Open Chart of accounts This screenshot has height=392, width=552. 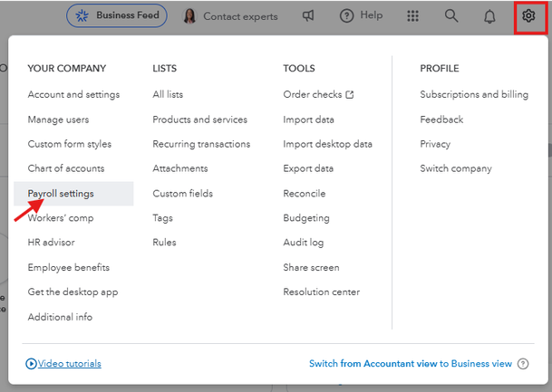[x=66, y=168]
